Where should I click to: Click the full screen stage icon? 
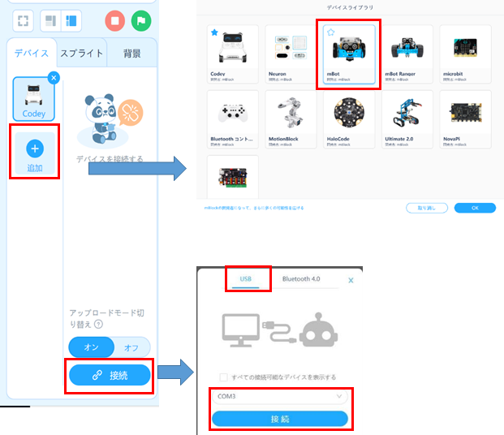23,21
